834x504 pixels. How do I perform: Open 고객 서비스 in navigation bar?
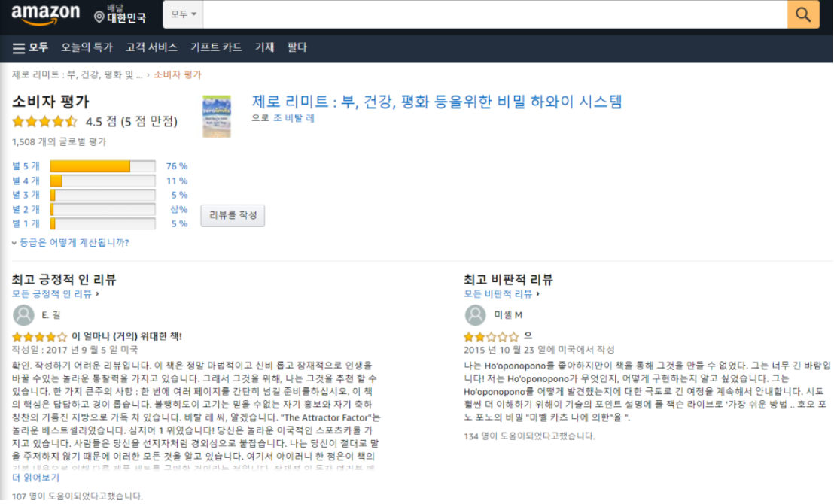click(151, 47)
